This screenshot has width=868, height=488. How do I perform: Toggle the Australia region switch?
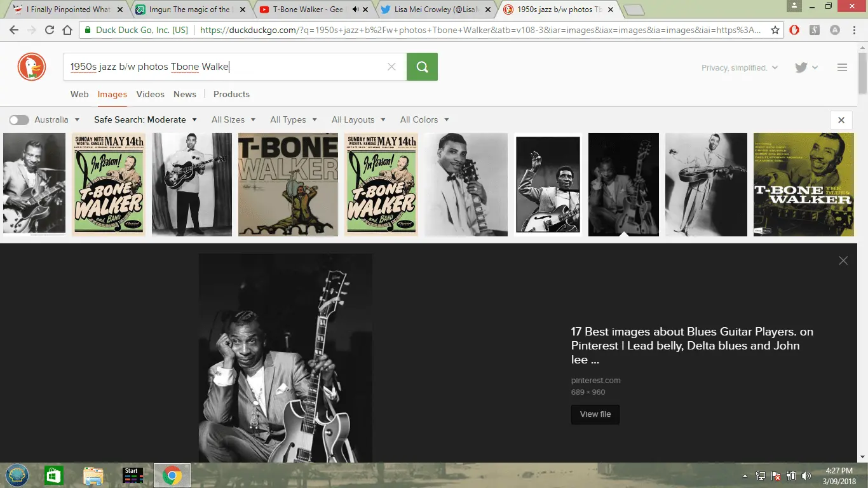tap(19, 119)
